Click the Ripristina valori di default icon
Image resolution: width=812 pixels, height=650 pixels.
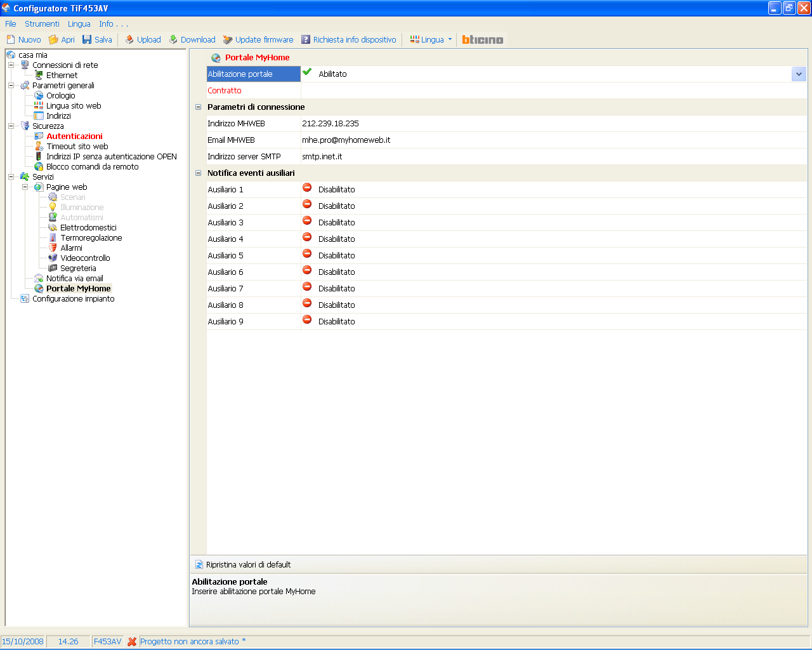[x=199, y=564]
